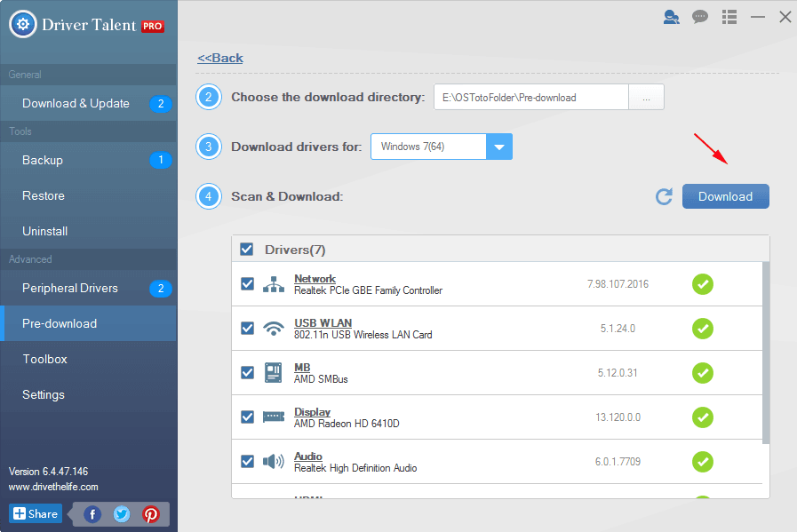Open the list menu icon
This screenshot has width=797, height=532.
pyautogui.click(x=729, y=17)
